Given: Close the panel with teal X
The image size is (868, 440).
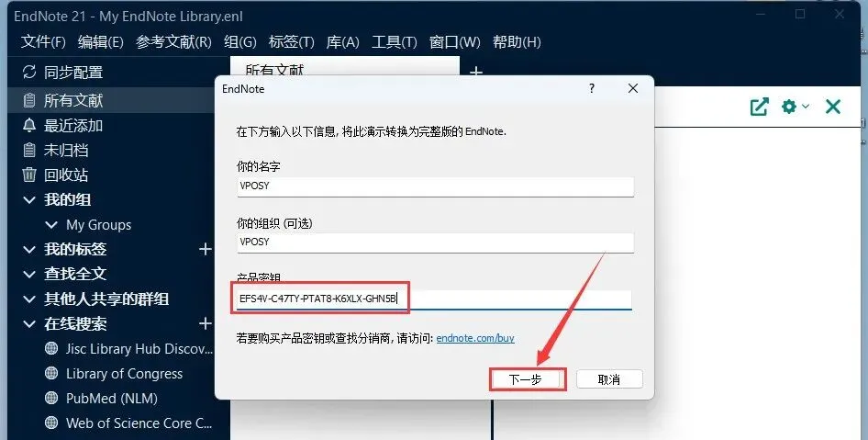Looking at the screenshot, I should tap(832, 107).
